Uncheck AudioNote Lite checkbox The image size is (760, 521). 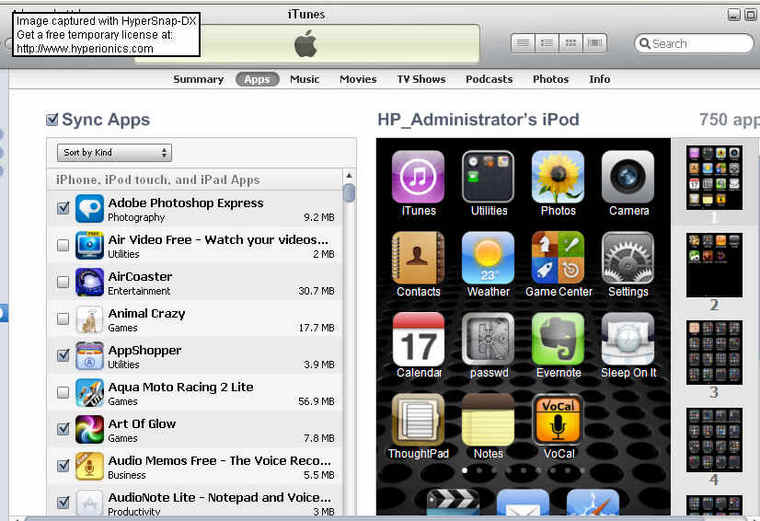63,503
